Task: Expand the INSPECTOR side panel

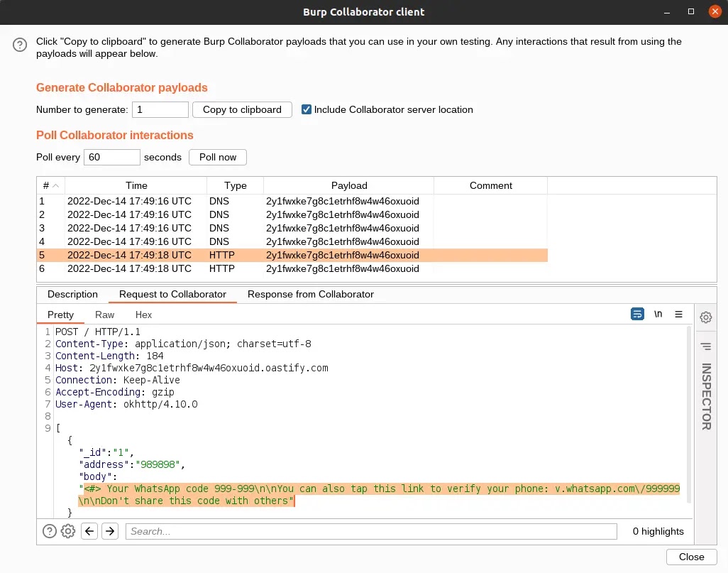Action: coord(706,396)
